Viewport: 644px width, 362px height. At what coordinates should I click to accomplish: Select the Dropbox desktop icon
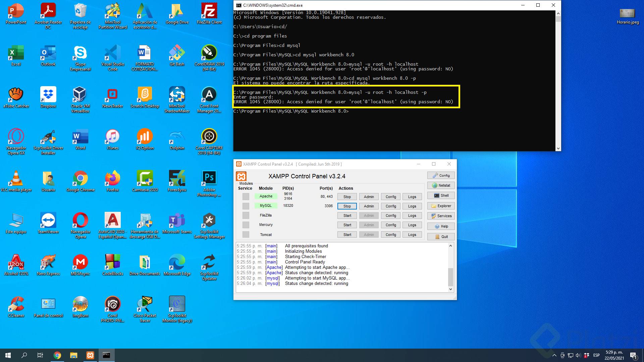point(48,98)
